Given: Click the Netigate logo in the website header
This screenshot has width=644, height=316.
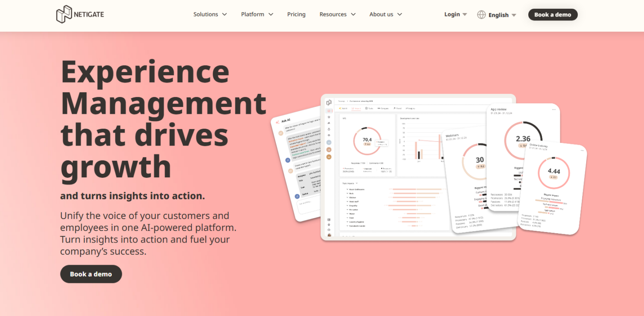Looking at the screenshot, I should coord(80,13).
